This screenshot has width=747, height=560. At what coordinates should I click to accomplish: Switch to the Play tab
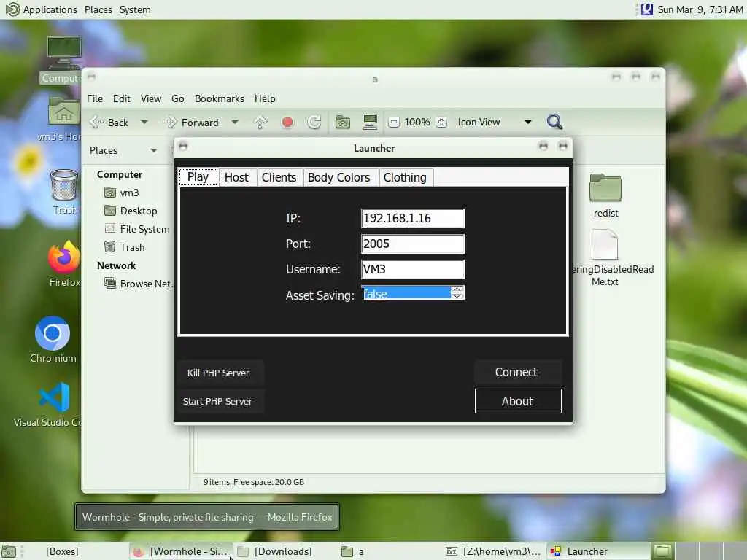pyautogui.click(x=198, y=177)
